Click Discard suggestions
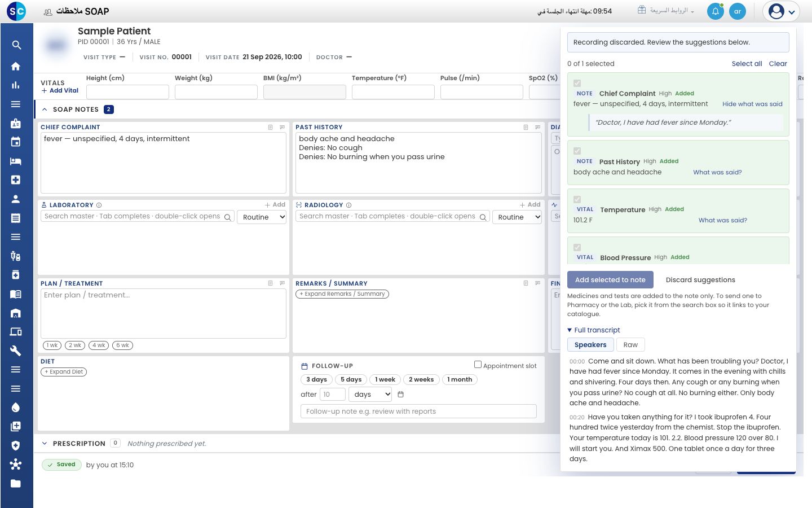 tap(700, 280)
